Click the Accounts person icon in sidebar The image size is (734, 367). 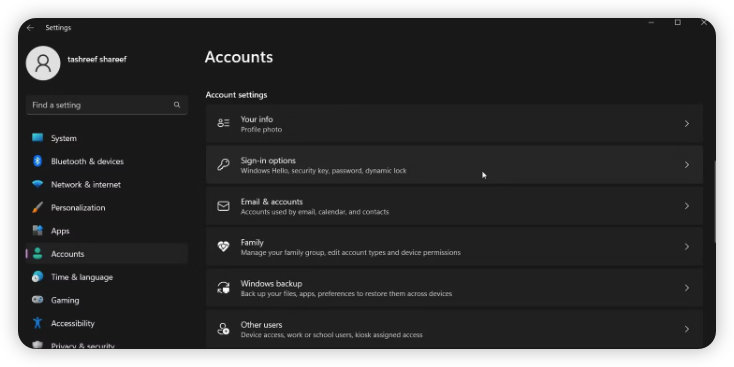pyautogui.click(x=37, y=254)
